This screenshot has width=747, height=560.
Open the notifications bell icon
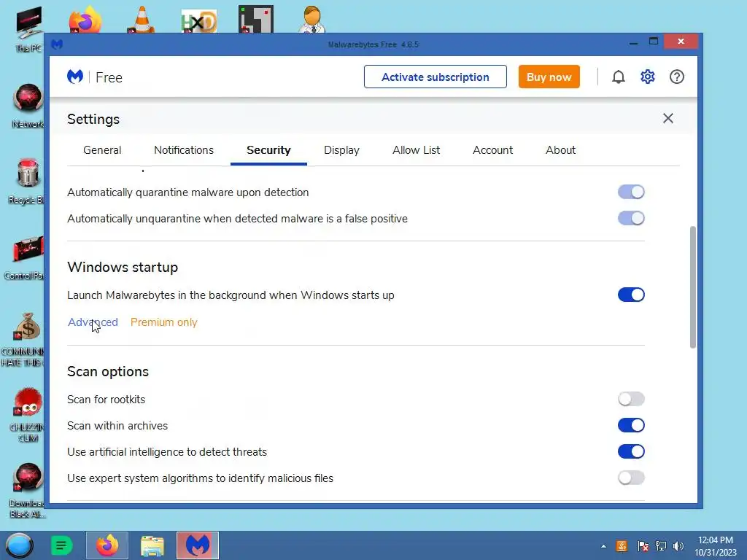pyautogui.click(x=619, y=77)
